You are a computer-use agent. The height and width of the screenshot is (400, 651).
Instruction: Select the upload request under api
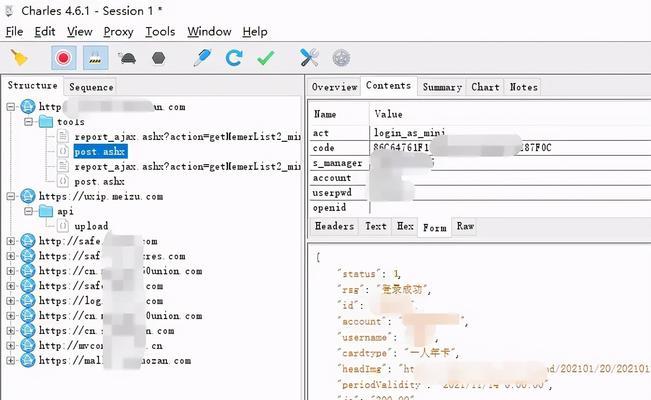click(91, 226)
